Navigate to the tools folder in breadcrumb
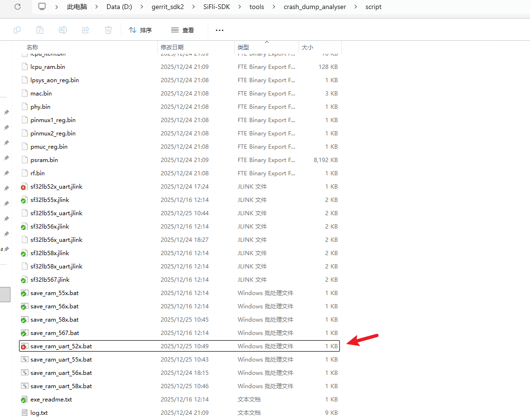The height and width of the screenshot is (420, 530). point(257,7)
